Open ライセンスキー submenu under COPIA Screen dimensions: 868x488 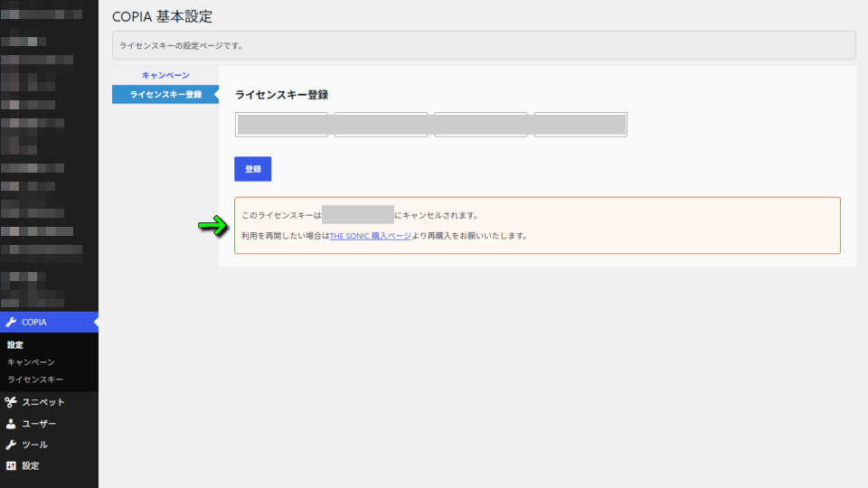pyautogui.click(x=35, y=380)
